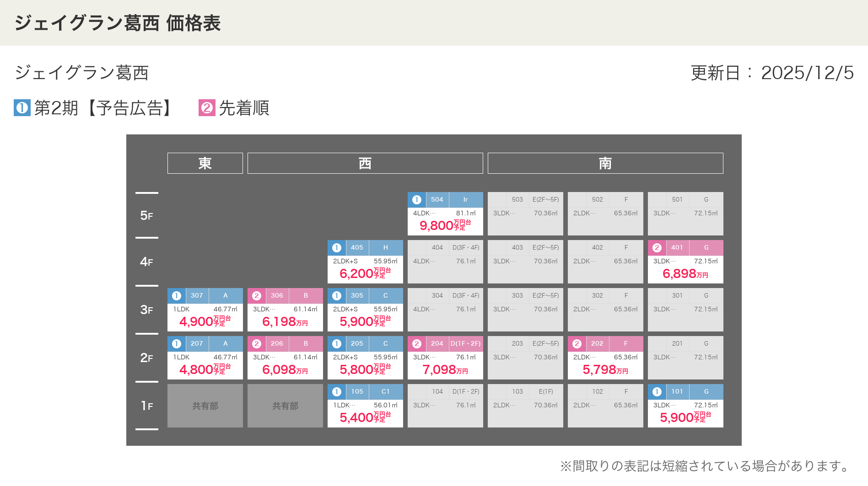Image resolution: width=868 pixels, height=486 pixels.
Task: Select the 西 direction header
Action: click(365, 163)
